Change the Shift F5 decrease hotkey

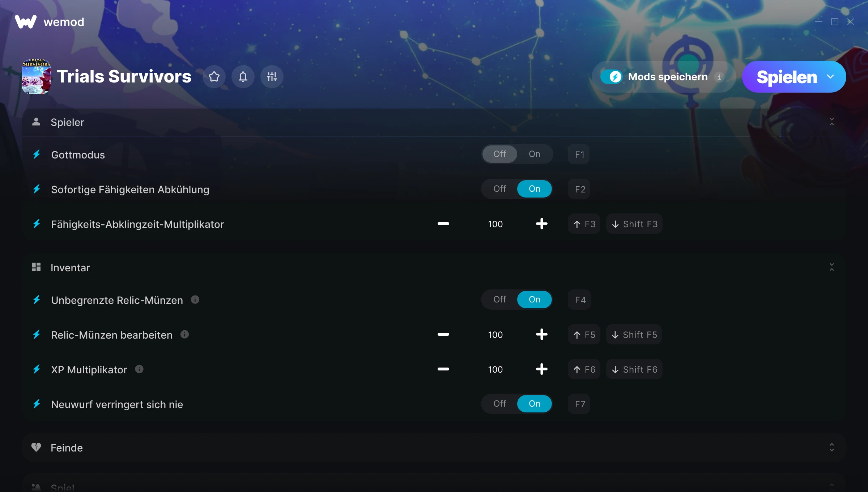pos(634,335)
